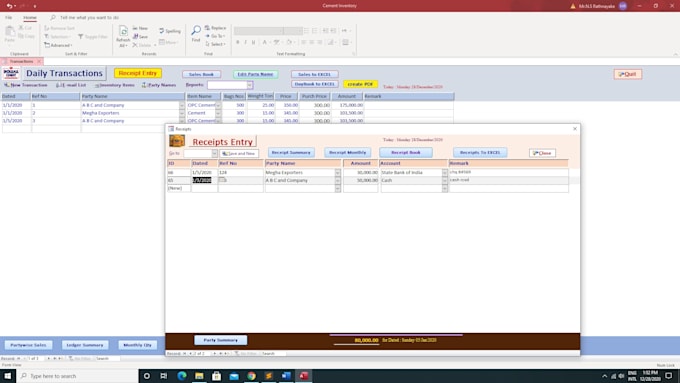This screenshot has width=680, height=383.
Task: Click E-mail List toolbar item
Action: click(x=71, y=85)
